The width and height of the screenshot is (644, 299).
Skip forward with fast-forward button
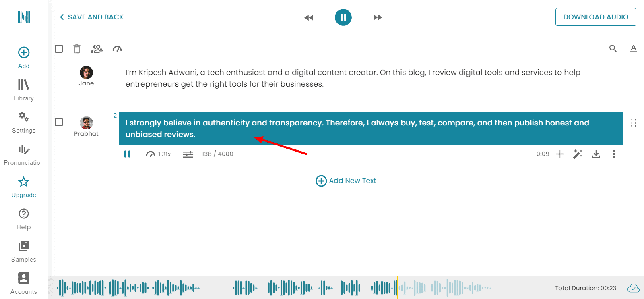point(378,17)
